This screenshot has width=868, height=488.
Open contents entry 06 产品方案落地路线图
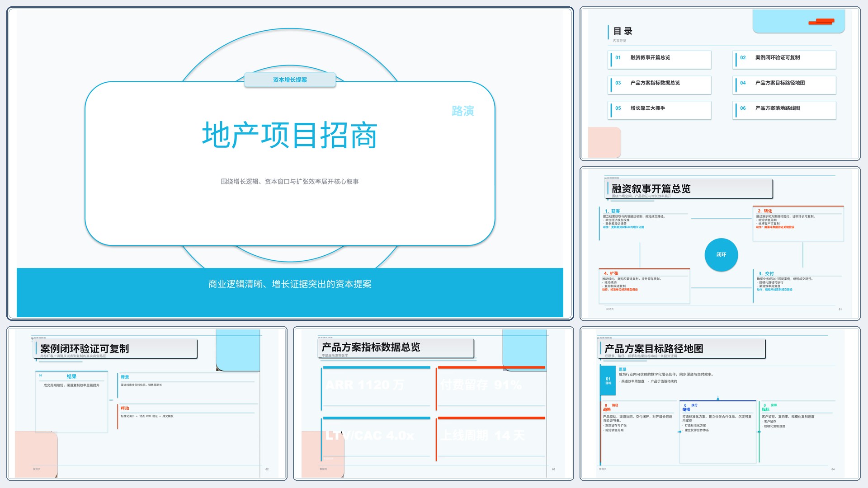click(x=785, y=110)
